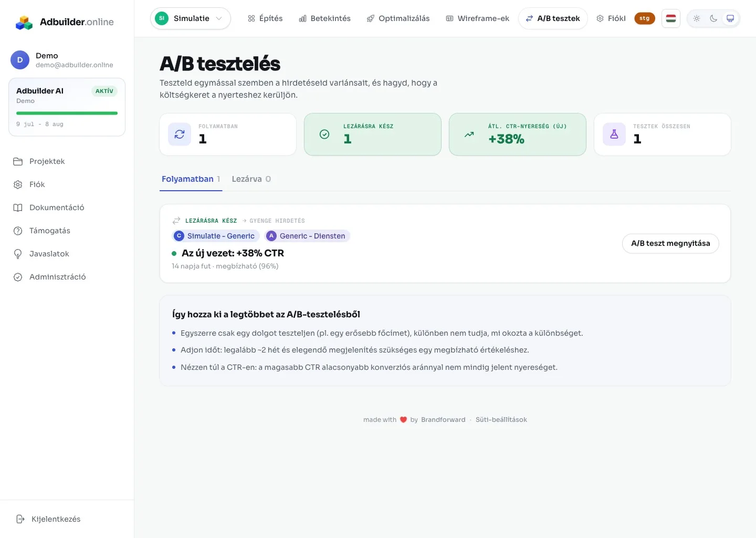This screenshot has height=538, width=756.
Task: Click the +38% CTR gain value
Action: pos(506,139)
